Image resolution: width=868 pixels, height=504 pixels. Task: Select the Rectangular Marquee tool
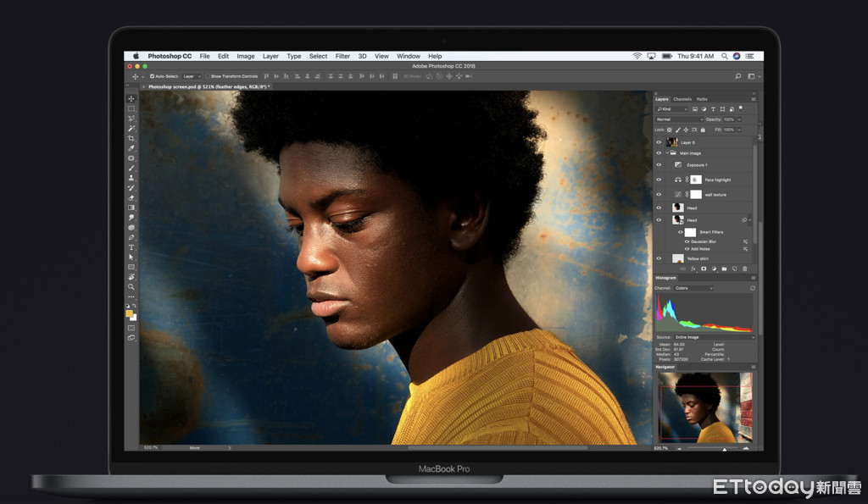click(131, 108)
